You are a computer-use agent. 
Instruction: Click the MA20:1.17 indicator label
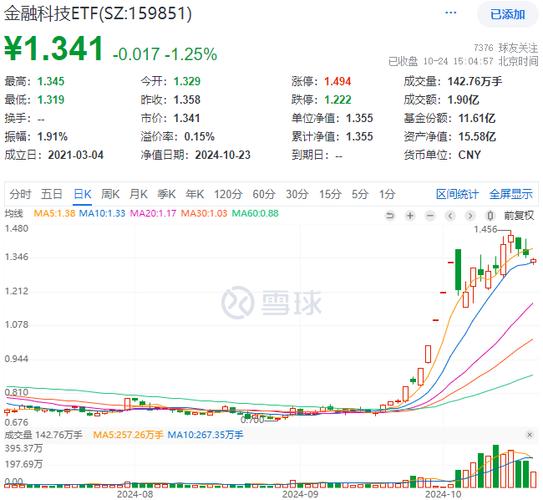coord(153,213)
